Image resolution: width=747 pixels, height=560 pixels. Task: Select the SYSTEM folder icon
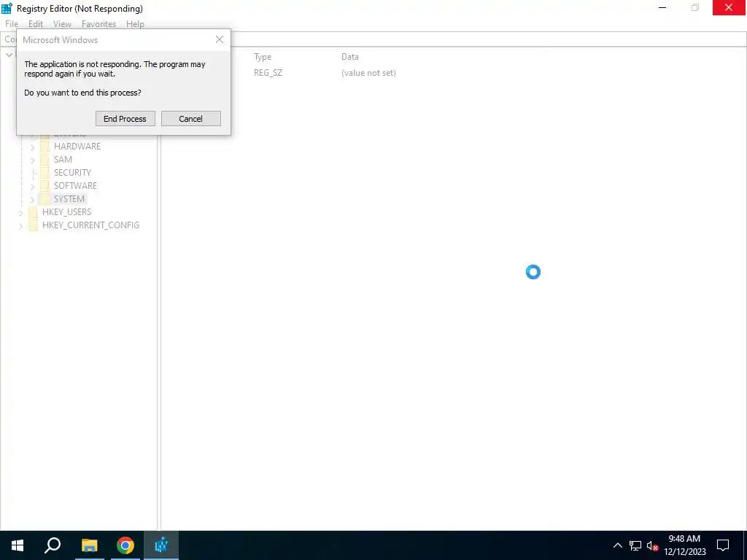pos(44,198)
